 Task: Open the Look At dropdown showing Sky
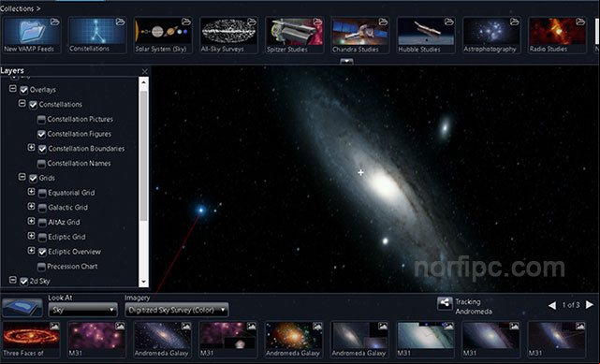[82, 310]
